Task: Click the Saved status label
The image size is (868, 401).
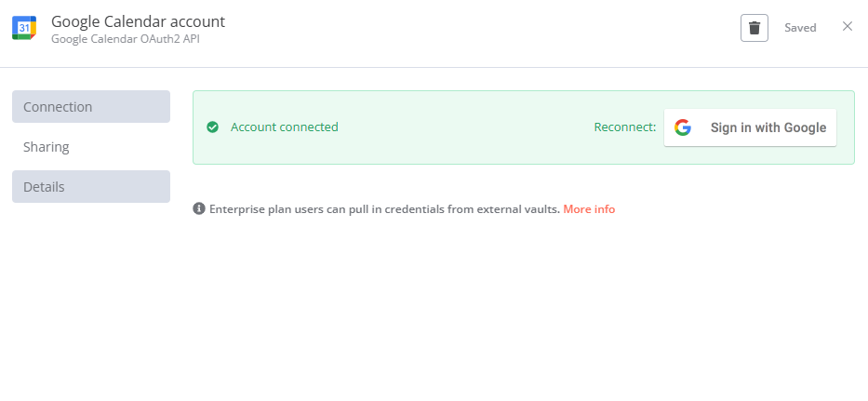Action: point(800,28)
